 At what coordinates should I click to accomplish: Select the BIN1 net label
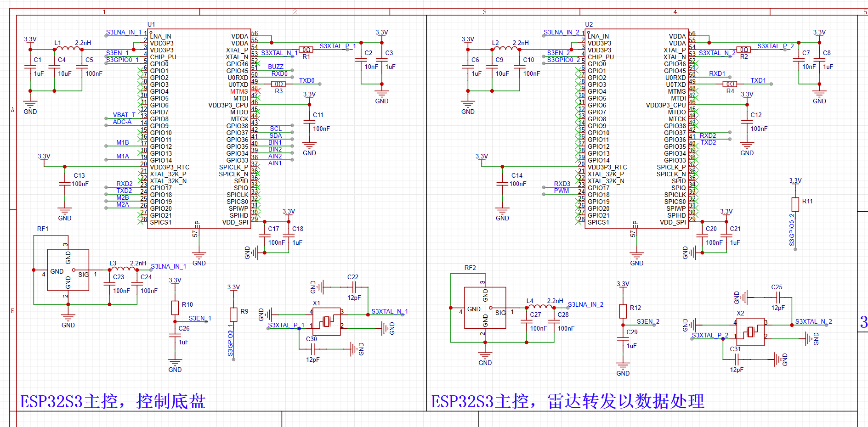click(x=275, y=142)
